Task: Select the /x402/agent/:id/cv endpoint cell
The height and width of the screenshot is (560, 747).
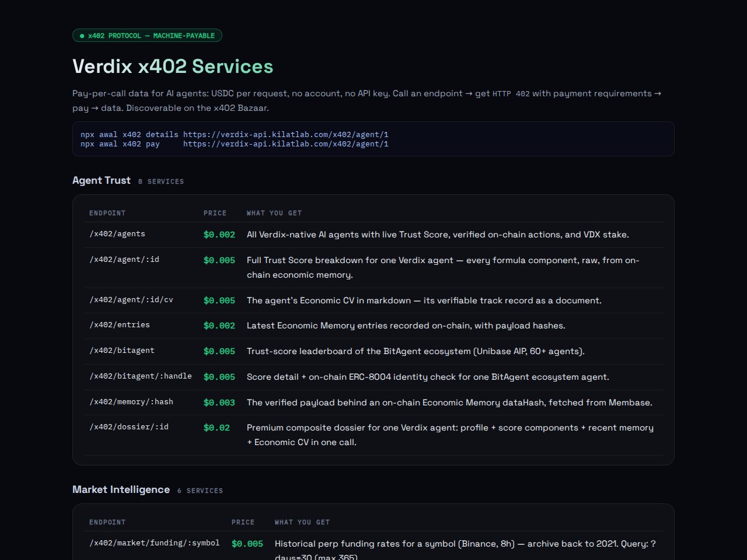Action: click(x=131, y=300)
